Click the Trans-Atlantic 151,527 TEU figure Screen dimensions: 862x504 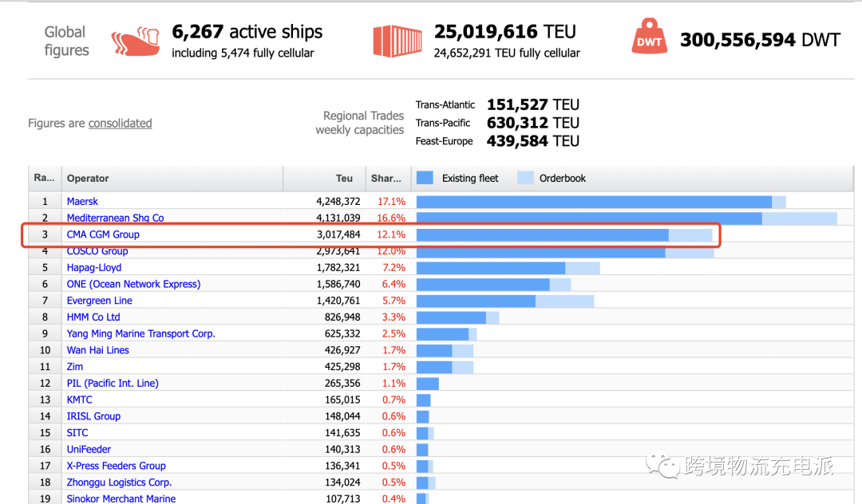pos(532,104)
